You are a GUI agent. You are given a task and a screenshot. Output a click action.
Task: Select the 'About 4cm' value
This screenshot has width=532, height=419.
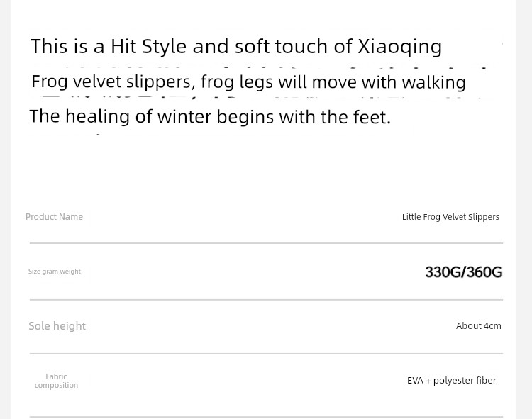[x=478, y=326]
